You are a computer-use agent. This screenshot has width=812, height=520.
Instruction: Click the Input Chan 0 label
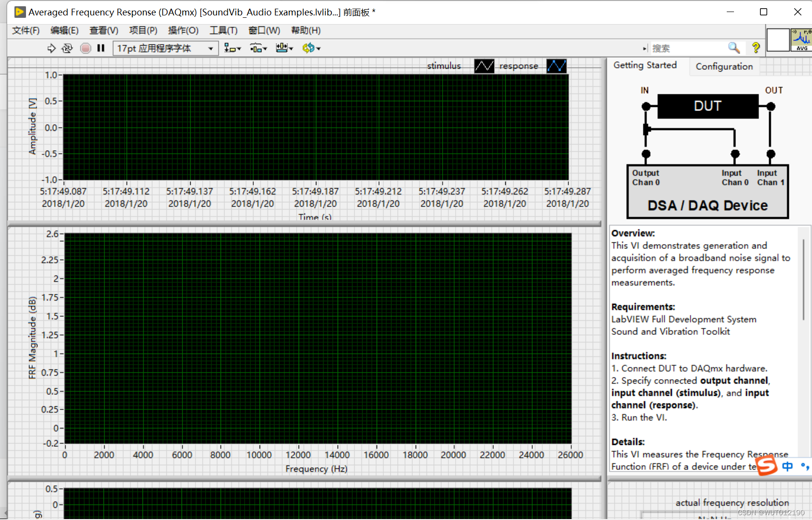(x=735, y=178)
